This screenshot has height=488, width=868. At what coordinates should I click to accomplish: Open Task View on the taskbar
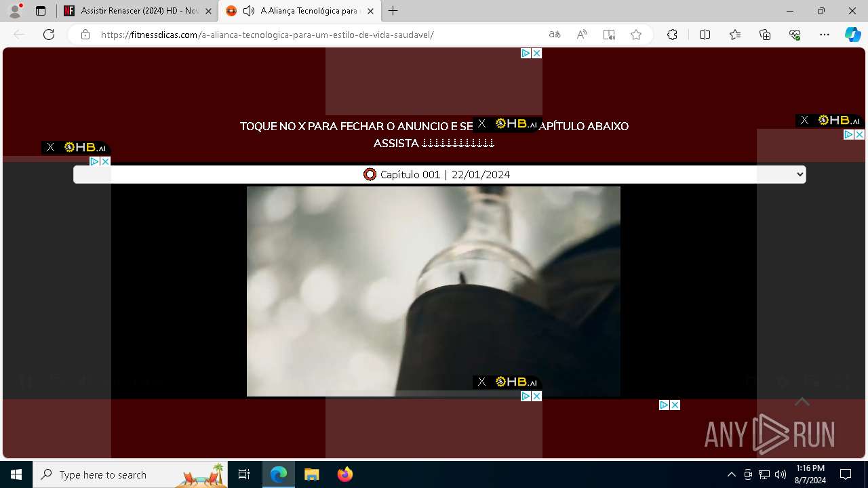[x=244, y=474]
